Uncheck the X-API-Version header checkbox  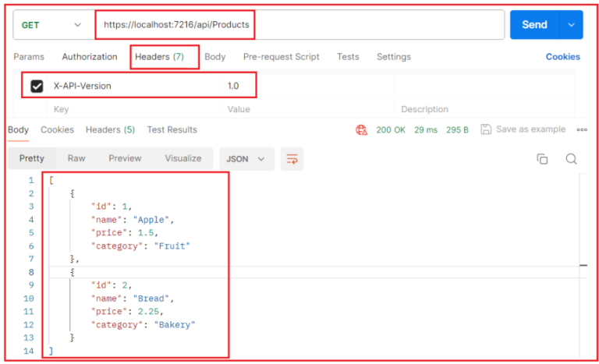pyautogui.click(x=37, y=86)
